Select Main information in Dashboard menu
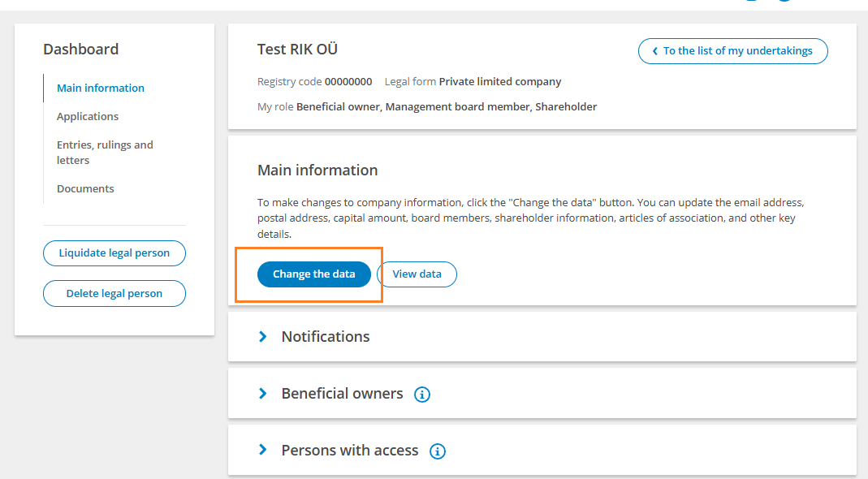This screenshot has width=868, height=479. (x=100, y=88)
